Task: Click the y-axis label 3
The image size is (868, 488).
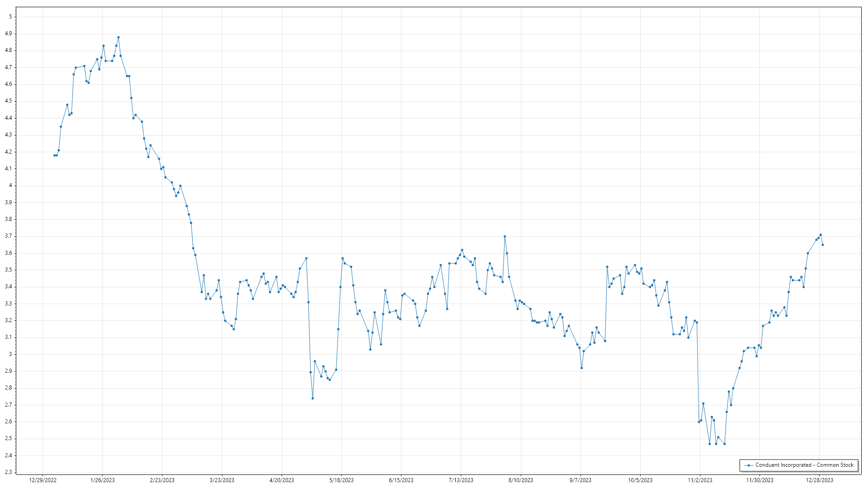Action: pos(10,354)
